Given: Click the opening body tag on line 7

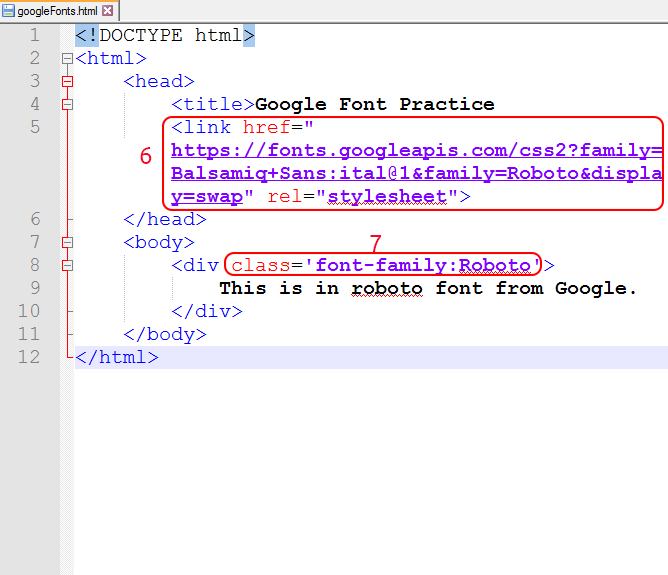Looking at the screenshot, I should point(159,242).
